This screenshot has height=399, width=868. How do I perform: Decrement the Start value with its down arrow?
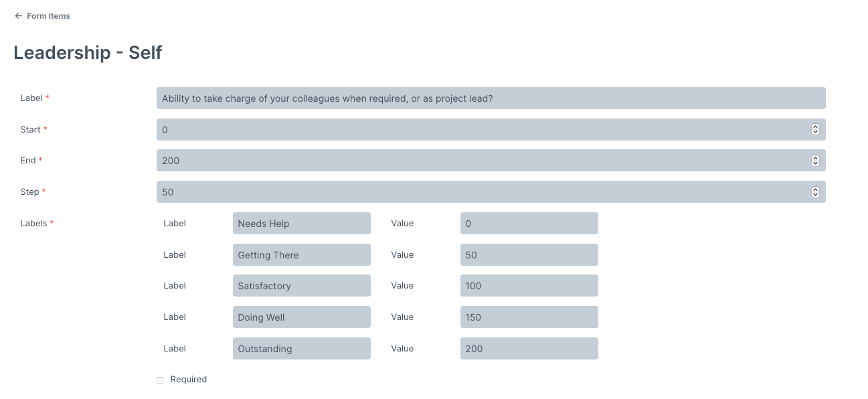pos(815,132)
